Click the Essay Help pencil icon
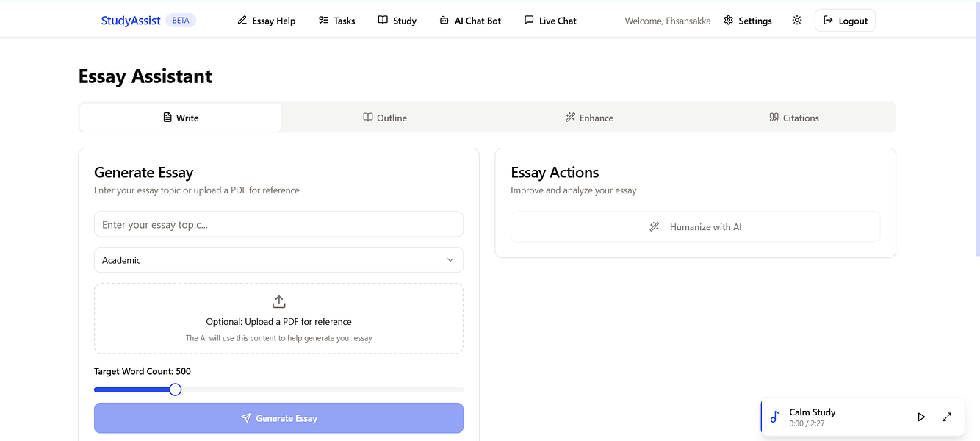This screenshot has width=980, height=441. pos(242,21)
